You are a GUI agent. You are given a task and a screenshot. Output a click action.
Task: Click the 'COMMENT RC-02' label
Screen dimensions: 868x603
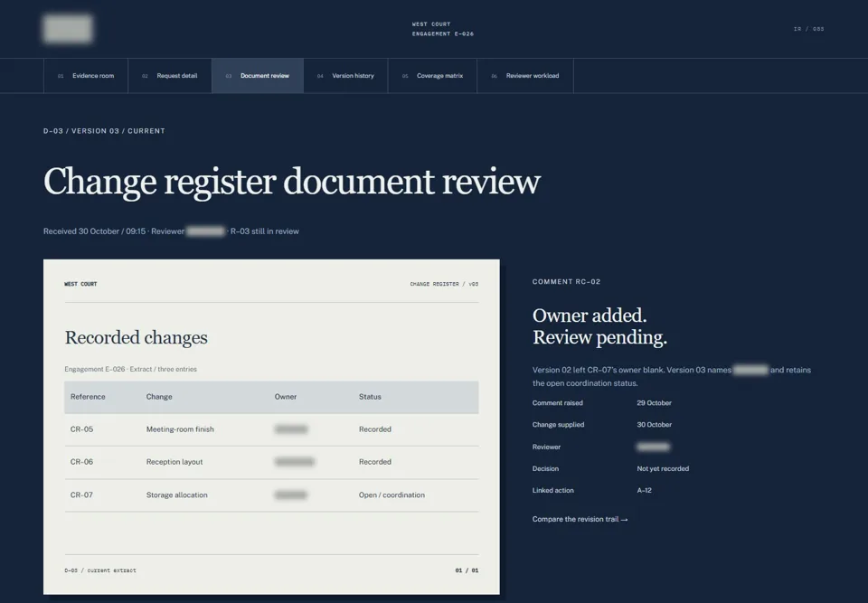click(x=566, y=282)
